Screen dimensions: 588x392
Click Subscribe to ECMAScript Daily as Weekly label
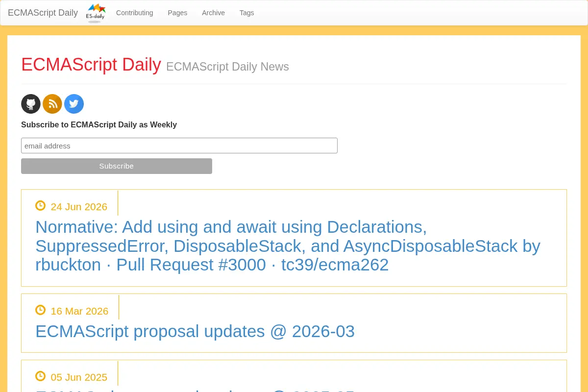[99, 124]
